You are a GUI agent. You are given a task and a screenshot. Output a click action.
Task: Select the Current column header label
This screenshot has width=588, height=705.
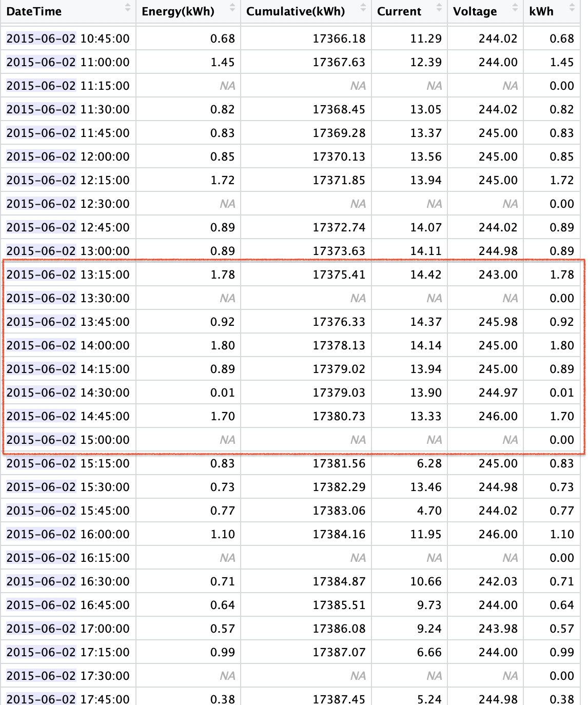[399, 11]
